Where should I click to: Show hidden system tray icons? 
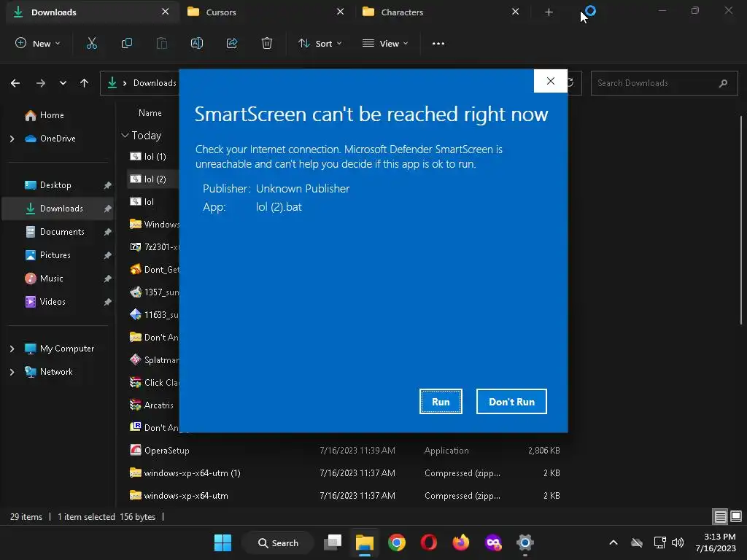(614, 542)
